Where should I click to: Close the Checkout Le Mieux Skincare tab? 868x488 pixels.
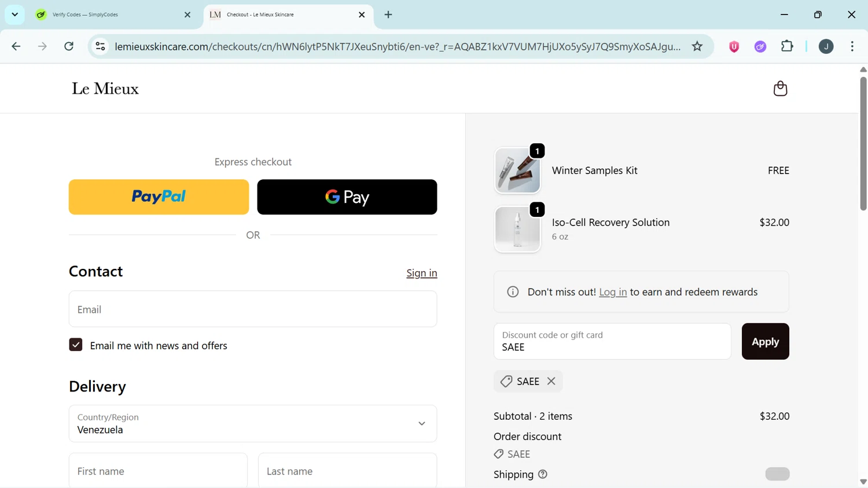click(x=362, y=14)
